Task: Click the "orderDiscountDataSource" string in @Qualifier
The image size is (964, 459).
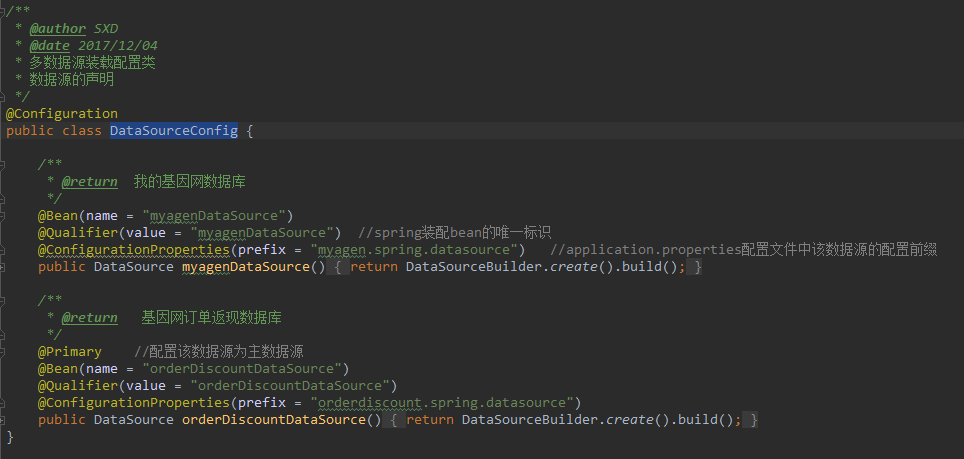Action: click(290, 386)
